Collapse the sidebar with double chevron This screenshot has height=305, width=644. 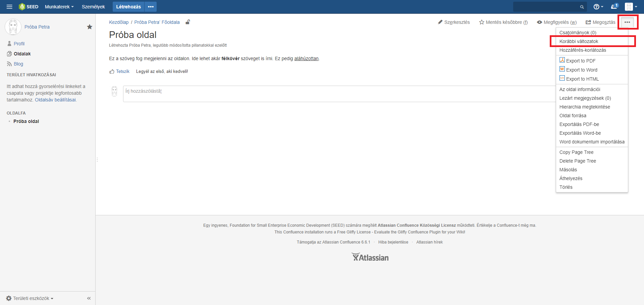tap(89, 298)
